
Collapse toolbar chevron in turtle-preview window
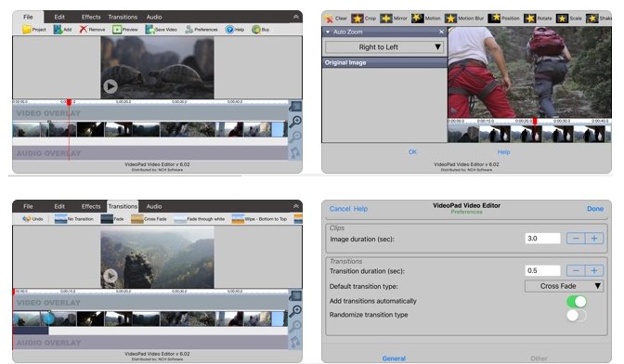pos(295,17)
